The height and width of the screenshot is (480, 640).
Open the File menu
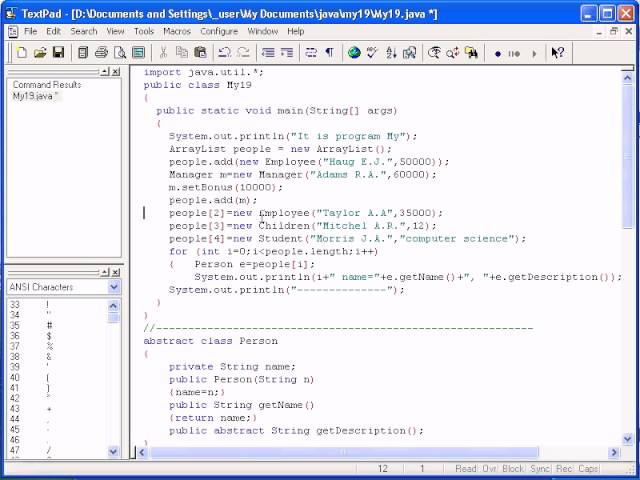pos(31,31)
